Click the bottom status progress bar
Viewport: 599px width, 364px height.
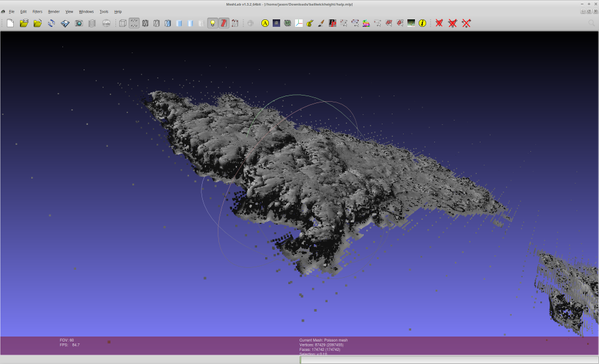tap(449, 360)
